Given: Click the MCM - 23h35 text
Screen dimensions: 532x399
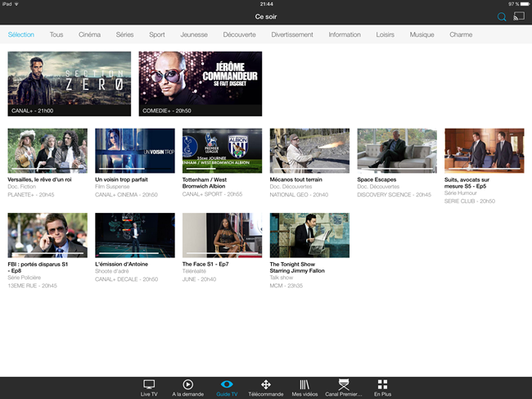Looking at the screenshot, I should 286,286.
